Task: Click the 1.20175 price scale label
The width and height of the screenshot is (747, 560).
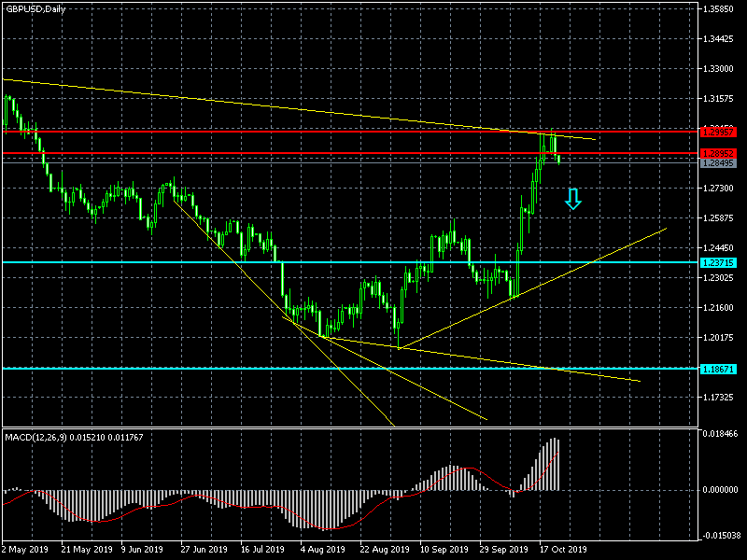Action: (718, 338)
